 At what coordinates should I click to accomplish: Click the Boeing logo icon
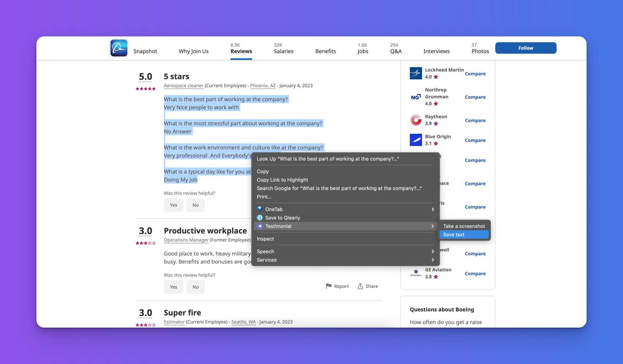[119, 48]
